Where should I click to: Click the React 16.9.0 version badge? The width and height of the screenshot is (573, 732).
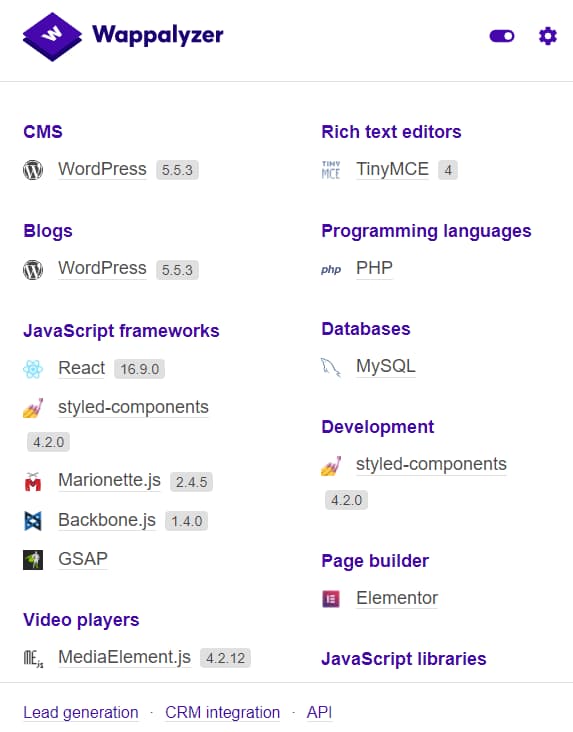140,369
